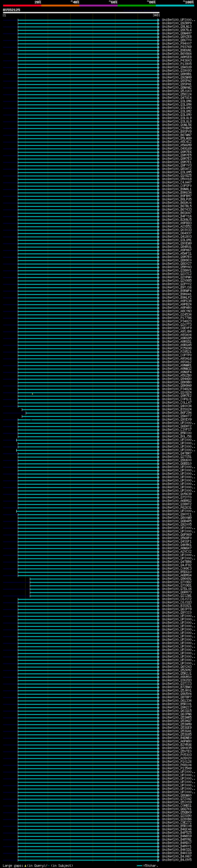The image size is (197, 868).
Task: Select the UniRef100_P68104 label
Action: pos(177,765)
